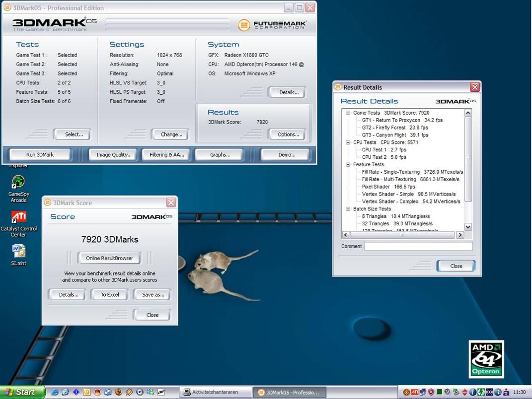Image resolution: width=532 pixels, height=399 pixels.
Task: Launch Internet Explorer from Quick Launch
Action: pyautogui.click(x=55, y=392)
